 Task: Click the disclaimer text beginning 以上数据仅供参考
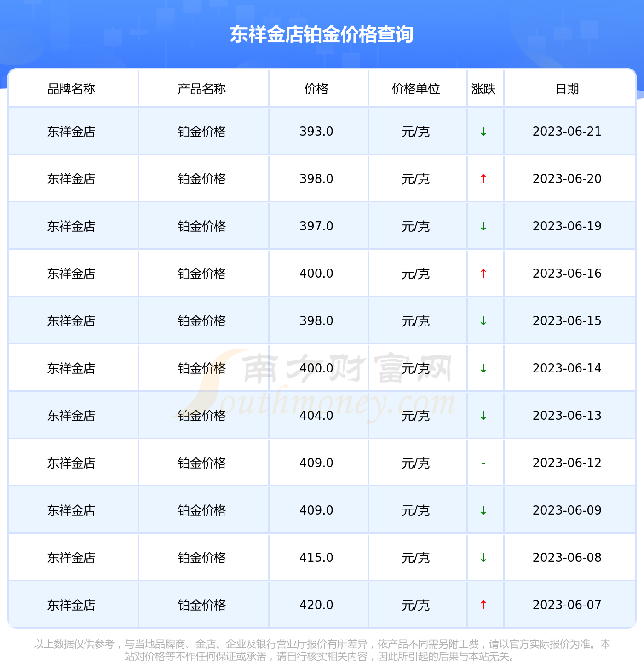[x=322, y=650]
